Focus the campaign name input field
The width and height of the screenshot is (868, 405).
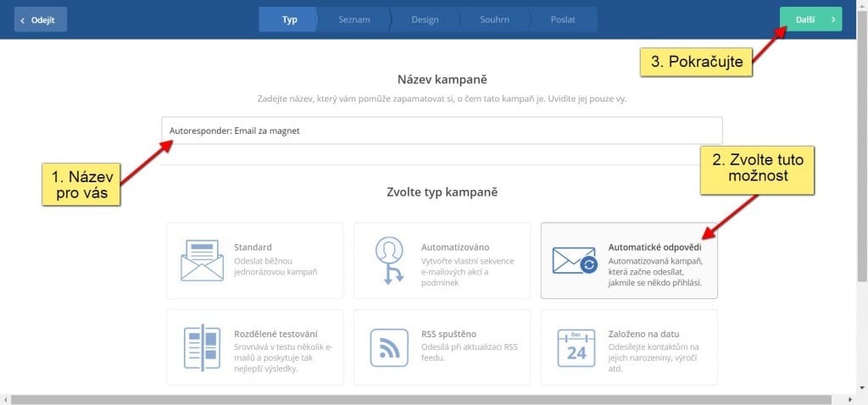click(x=441, y=130)
